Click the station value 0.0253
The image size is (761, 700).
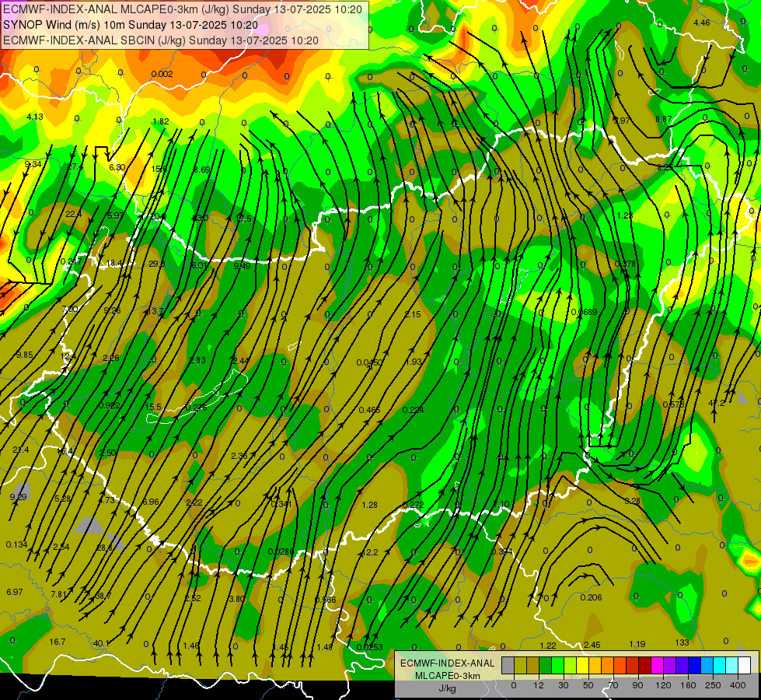(x=370, y=647)
